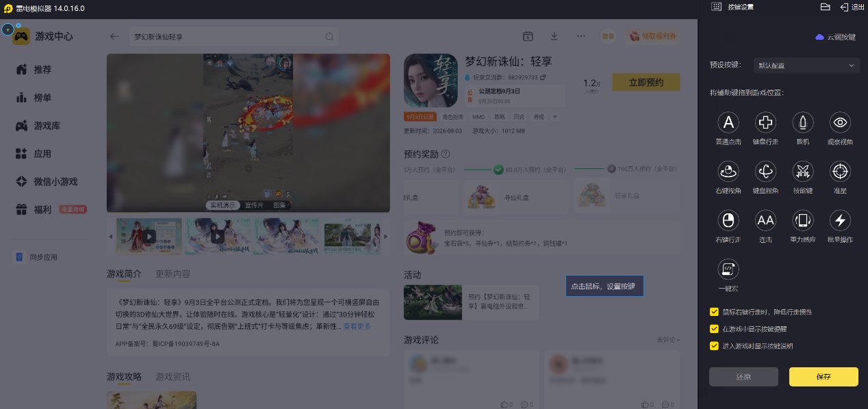Select the 扳机 trigger icon
The height and width of the screenshot is (409, 868).
(x=803, y=123)
